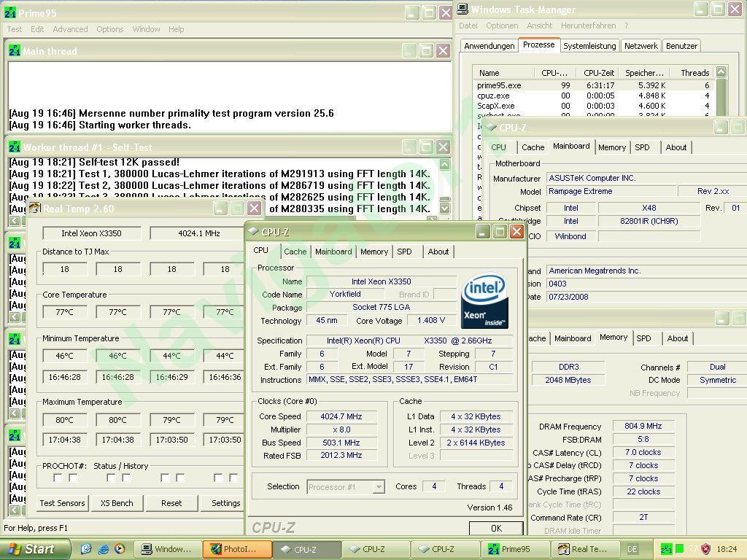Launch Windows Media Player from quick launch
This screenshot has width=747, height=560.
click(x=120, y=549)
